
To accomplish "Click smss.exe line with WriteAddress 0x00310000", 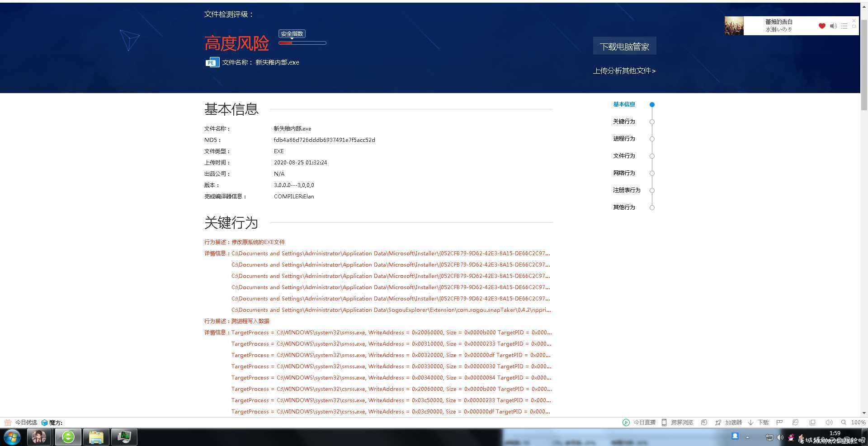I will pyautogui.click(x=391, y=344).
